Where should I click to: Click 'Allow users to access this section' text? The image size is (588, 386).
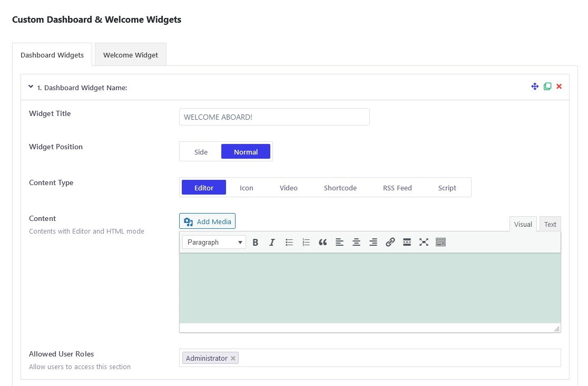click(80, 366)
